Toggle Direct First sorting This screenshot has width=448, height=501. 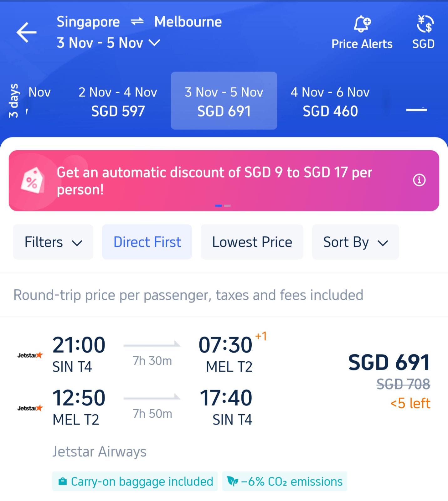tap(147, 242)
